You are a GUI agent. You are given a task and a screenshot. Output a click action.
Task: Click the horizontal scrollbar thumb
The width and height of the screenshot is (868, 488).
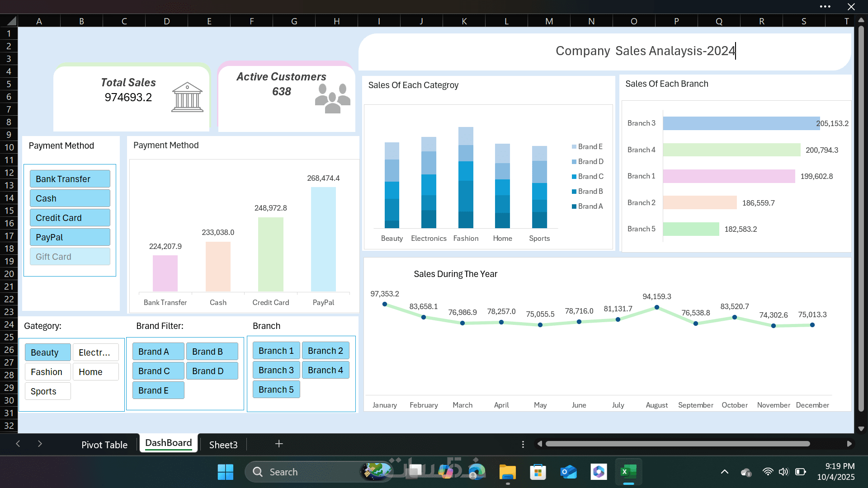pyautogui.click(x=677, y=444)
